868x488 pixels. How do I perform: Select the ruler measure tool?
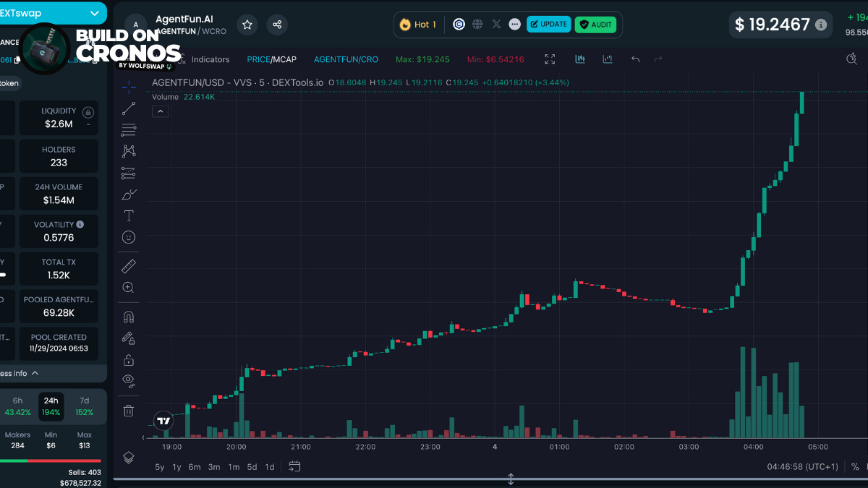129,266
